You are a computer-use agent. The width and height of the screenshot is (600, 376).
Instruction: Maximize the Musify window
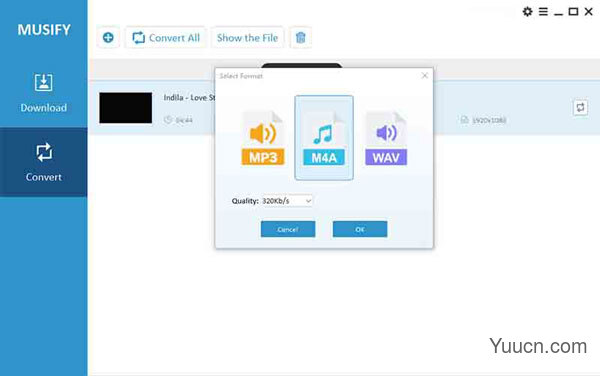point(573,12)
